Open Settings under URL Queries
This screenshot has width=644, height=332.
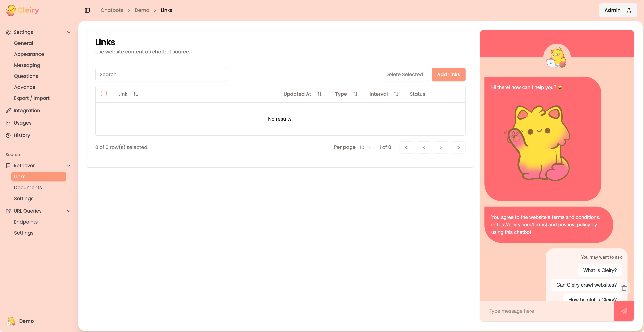[x=24, y=233]
